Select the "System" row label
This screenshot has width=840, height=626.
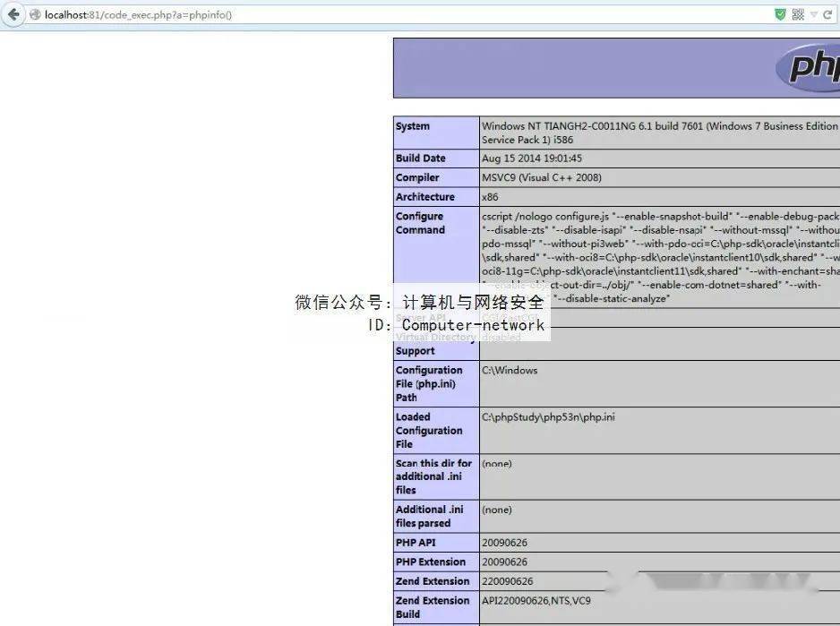(413, 126)
